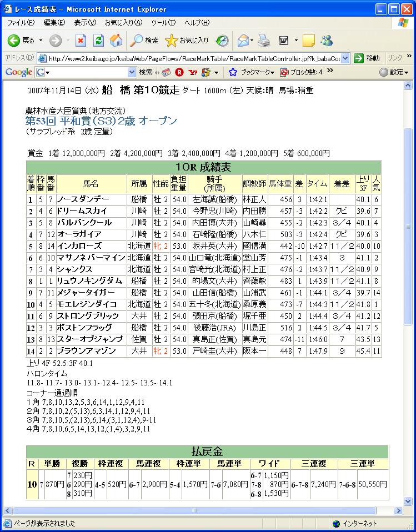
Task: Click the Google toolbar 検索 button
Action: pyautogui.click(x=146, y=72)
